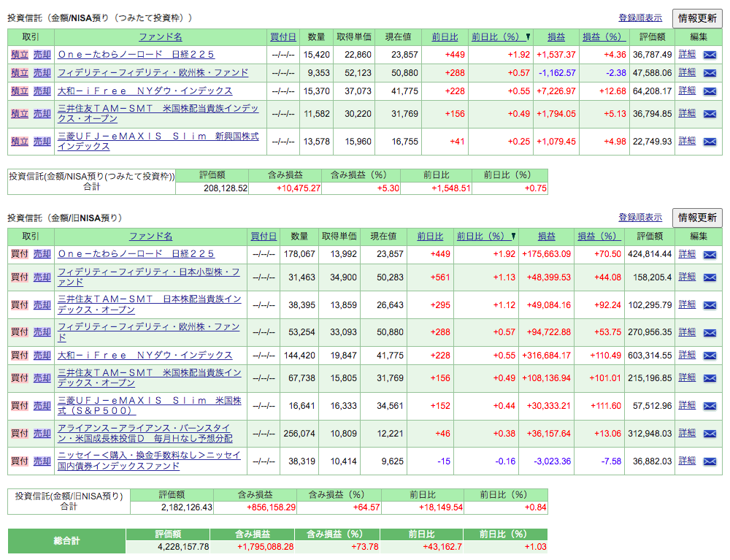Sort NISA table by 前日比 header
This screenshot has height=560, width=730.
[445, 37]
